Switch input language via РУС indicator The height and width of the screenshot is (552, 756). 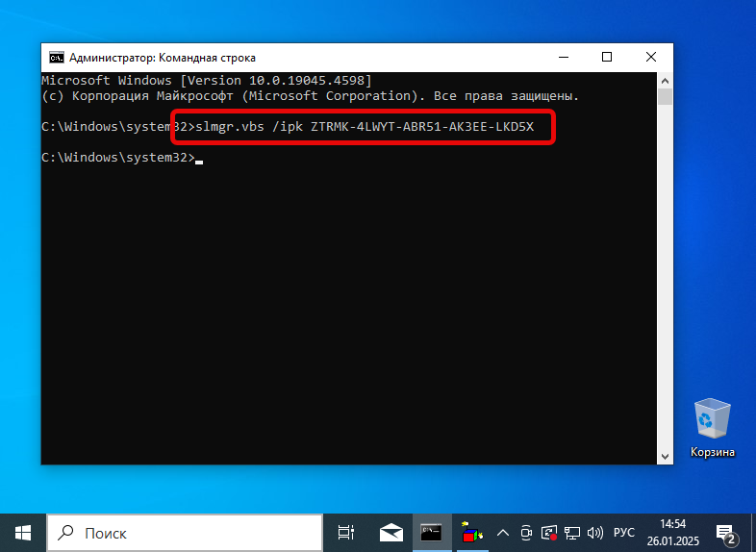624,532
